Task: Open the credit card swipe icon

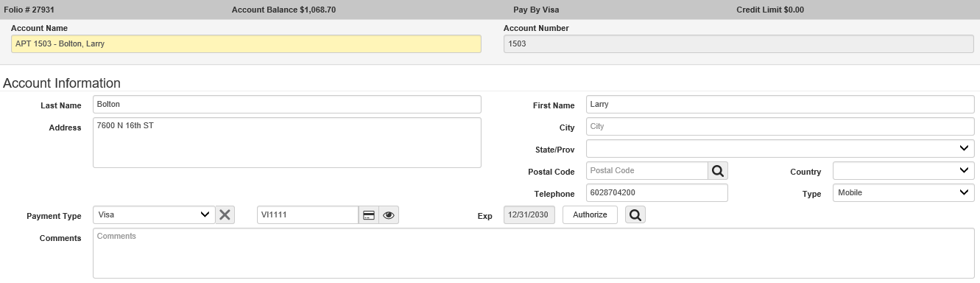Action: [x=369, y=215]
